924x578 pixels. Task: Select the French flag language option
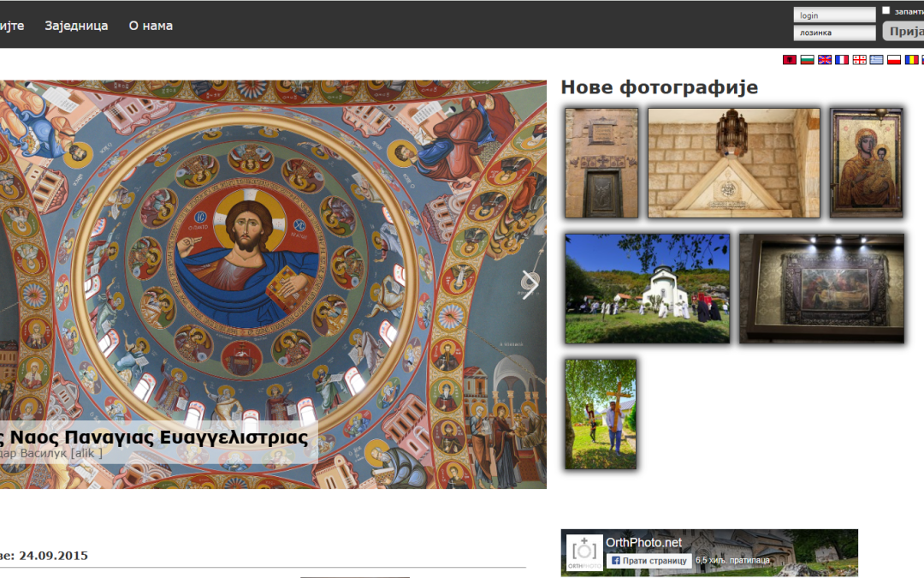(842, 60)
